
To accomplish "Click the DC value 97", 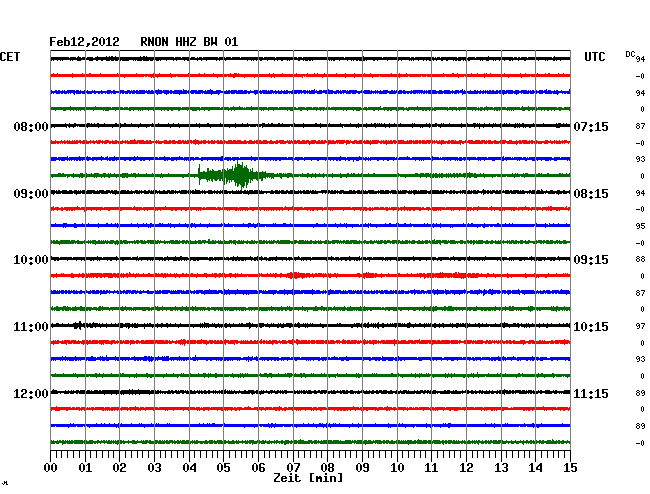I will pyautogui.click(x=640, y=327).
